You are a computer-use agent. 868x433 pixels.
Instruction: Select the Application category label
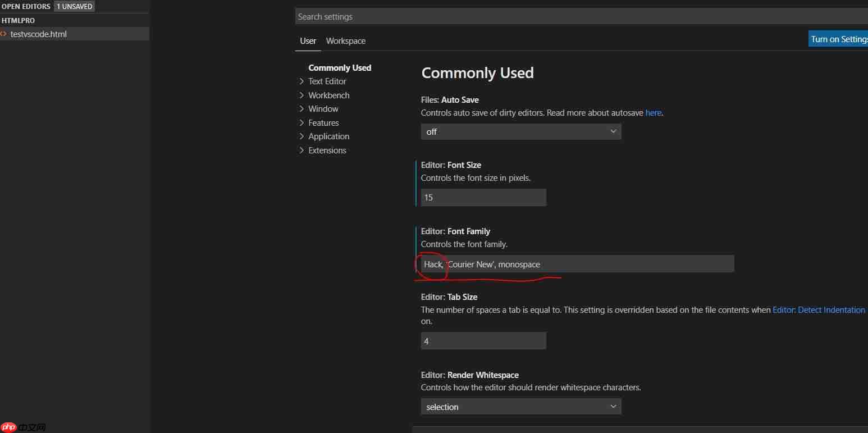329,136
